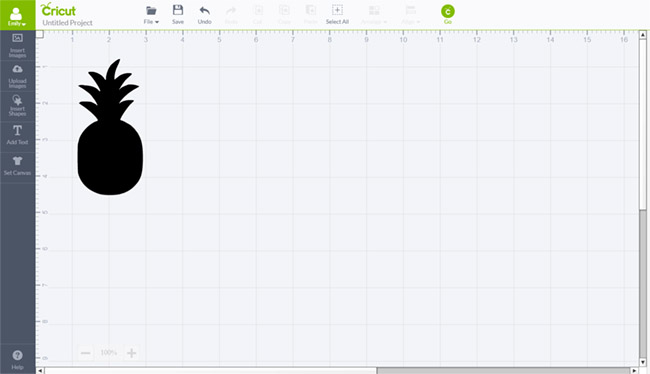Open the Upload Images tool
The width and height of the screenshot is (650, 374).
(17, 76)
